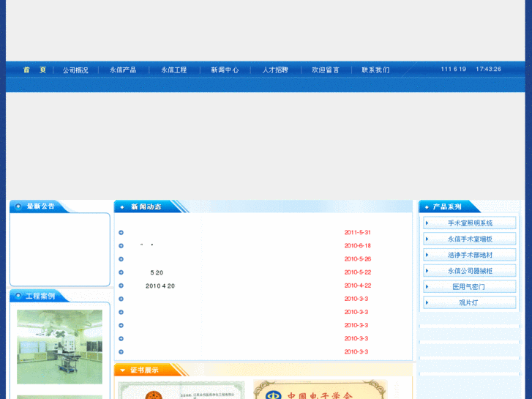Click the date 2011-5-31
Screen dimensions: 532x399
coord(358,233)
